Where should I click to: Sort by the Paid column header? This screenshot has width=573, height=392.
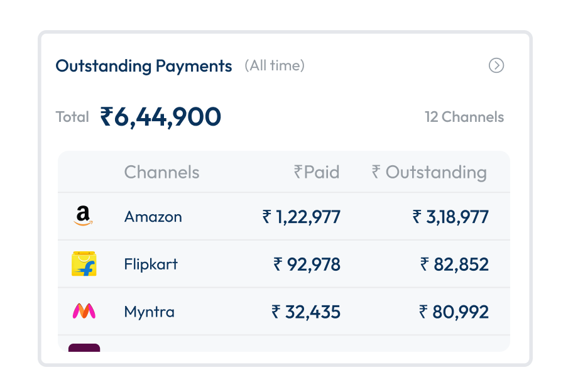(x=317, y=172)
